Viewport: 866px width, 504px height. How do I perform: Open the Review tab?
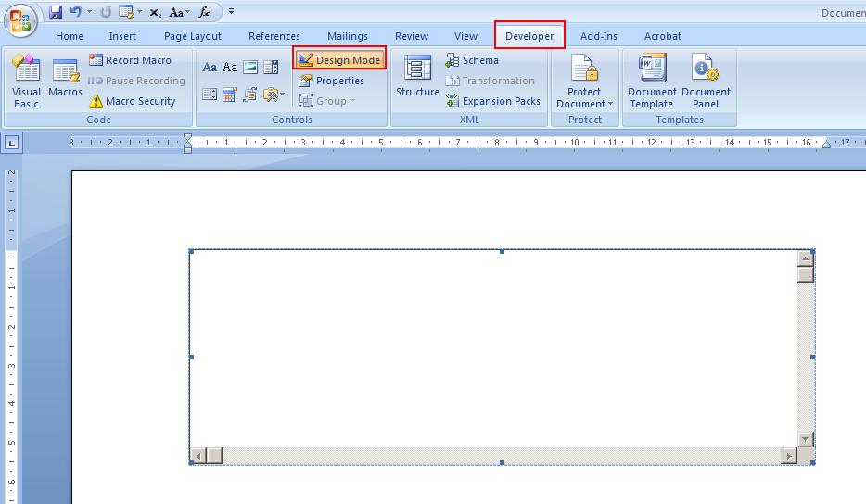tap(412, 36)
